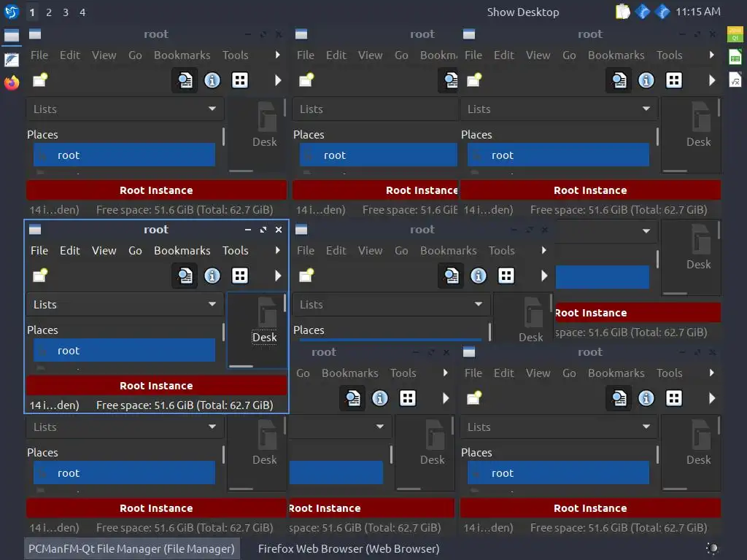Screen dimensions: 747x560
Task: Open Lists dropdown in middle-center root window
Action: click(391, 304)
